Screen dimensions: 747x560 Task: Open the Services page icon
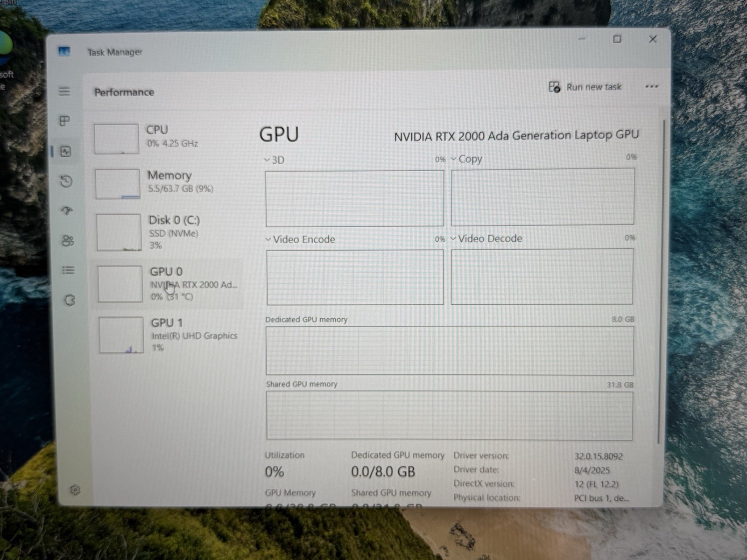70,300
